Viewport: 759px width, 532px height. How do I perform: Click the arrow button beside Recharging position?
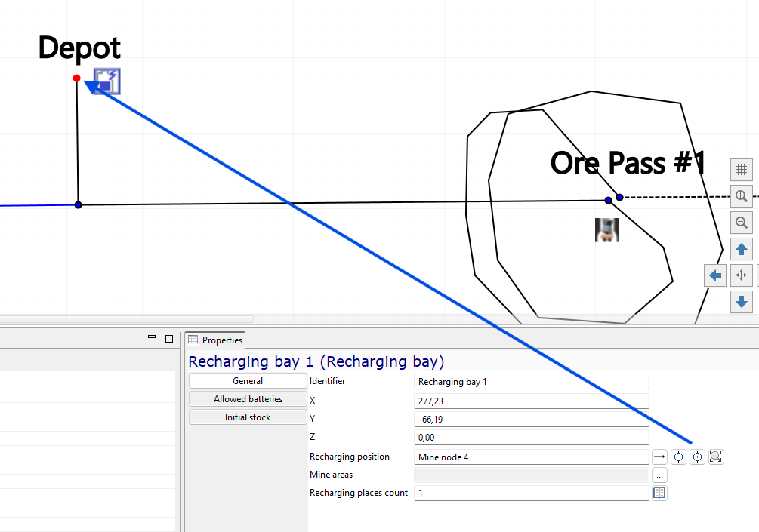[x=659, y=457]
